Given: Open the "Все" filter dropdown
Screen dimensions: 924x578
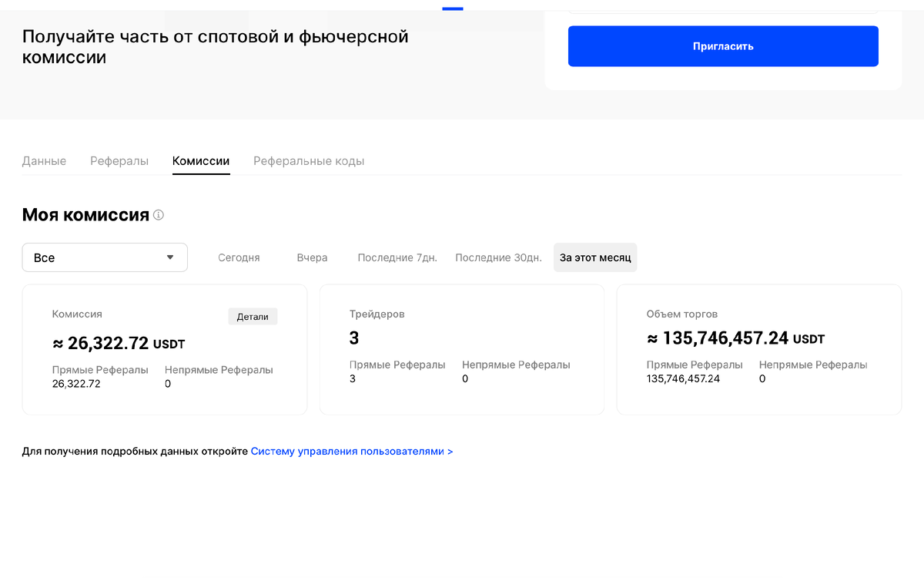Looking at the screenshot, I should [x=104, y=257].
